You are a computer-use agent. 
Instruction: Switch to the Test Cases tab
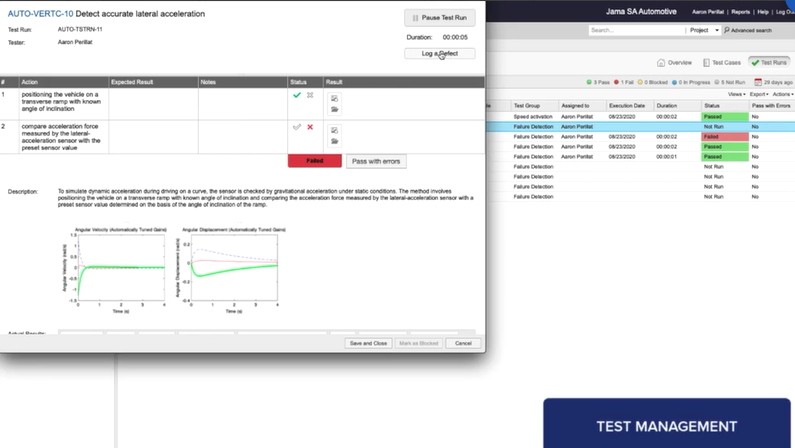[721, 63]
